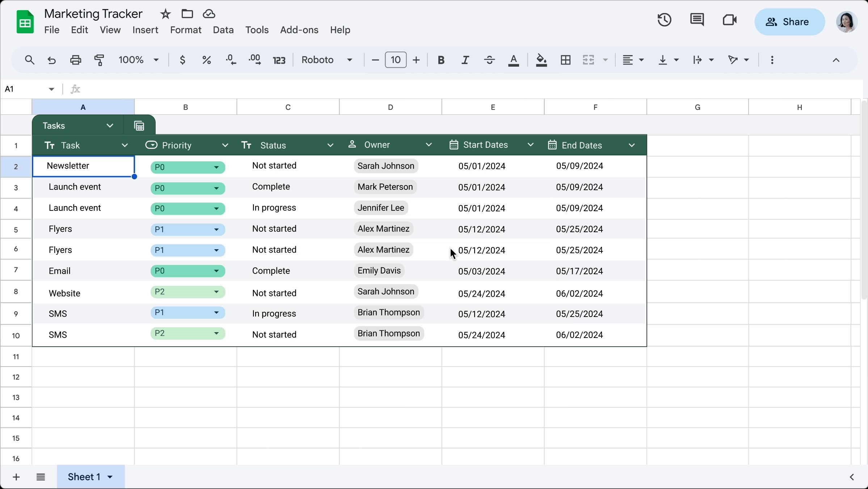This screenshot has width=868, height=489.
Task: Open the Insert menu
Action: [145, 30]
